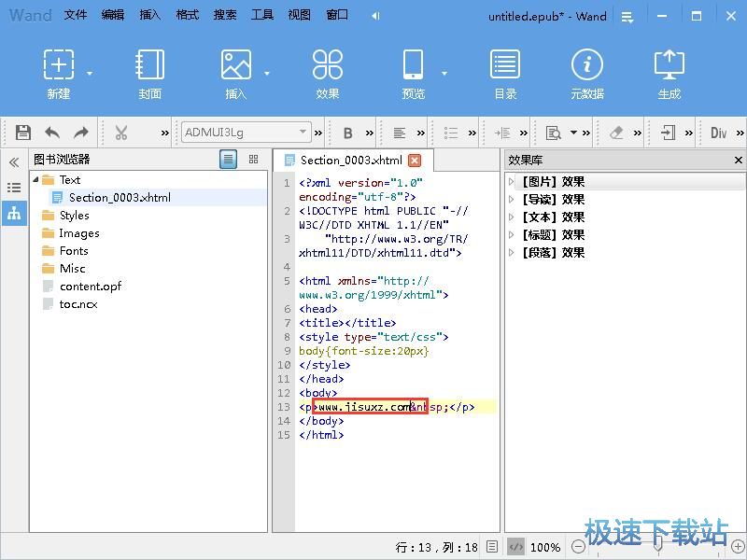Viewport: 747px width, 560px height.
Task: Open the 效果 (Effects) tool
Action: 328,73
